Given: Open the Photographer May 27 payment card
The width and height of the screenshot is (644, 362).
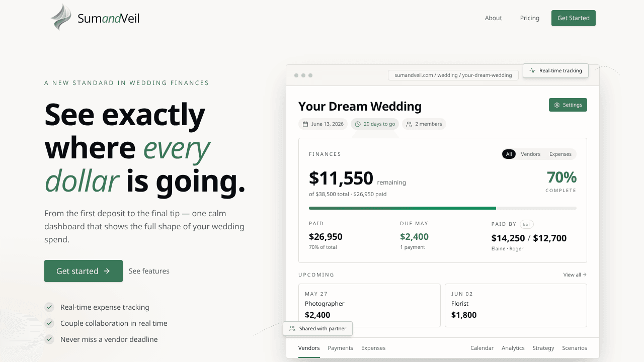Looking at the screenshot, I should tap(369, 305).
